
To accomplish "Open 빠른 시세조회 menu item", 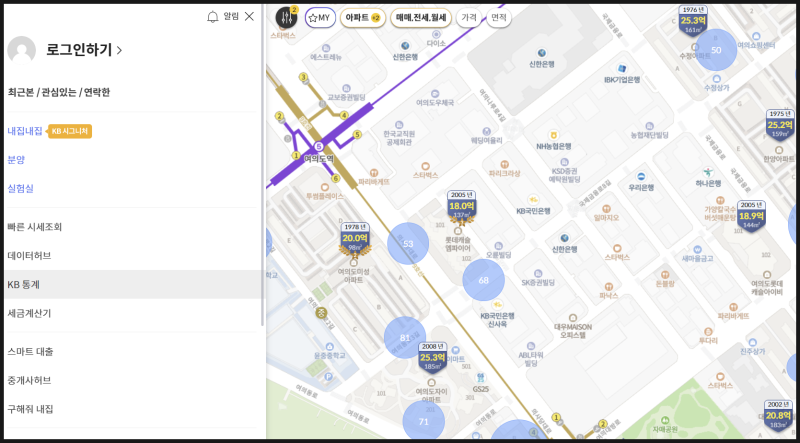I will point(35,227).
